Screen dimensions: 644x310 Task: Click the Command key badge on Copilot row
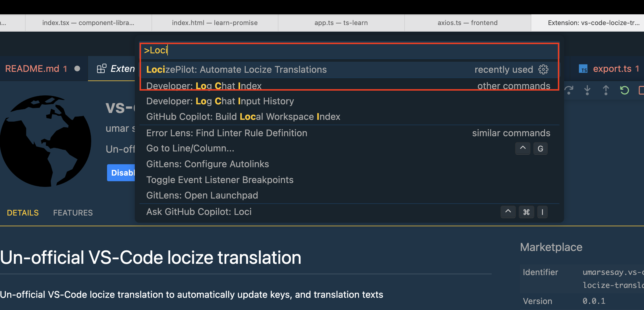527,212
